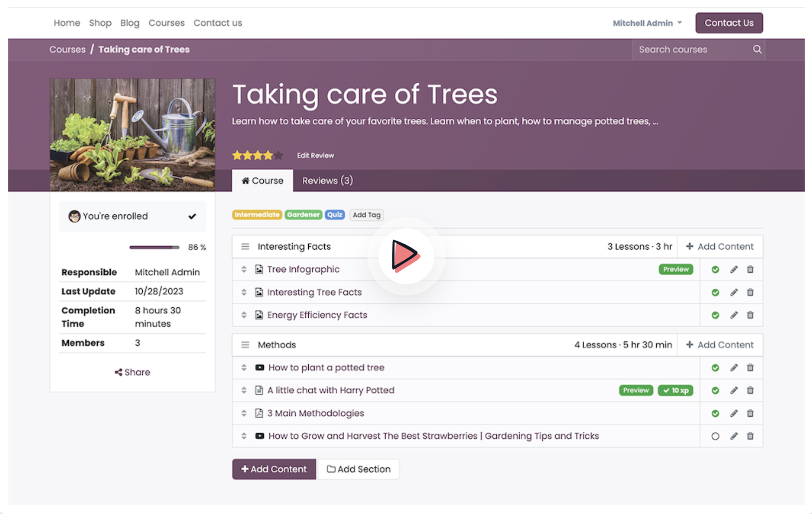This screenshot has width=812, height=514.
Task: Edit Interesting Tree Facts with pencil icon
Action: 734,293
